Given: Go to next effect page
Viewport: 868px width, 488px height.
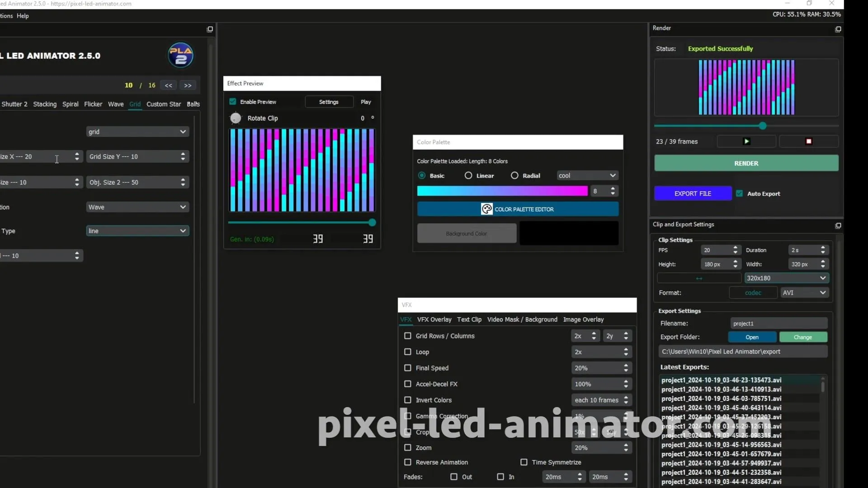Looking at the screenshot, I should tap(188, 85).
